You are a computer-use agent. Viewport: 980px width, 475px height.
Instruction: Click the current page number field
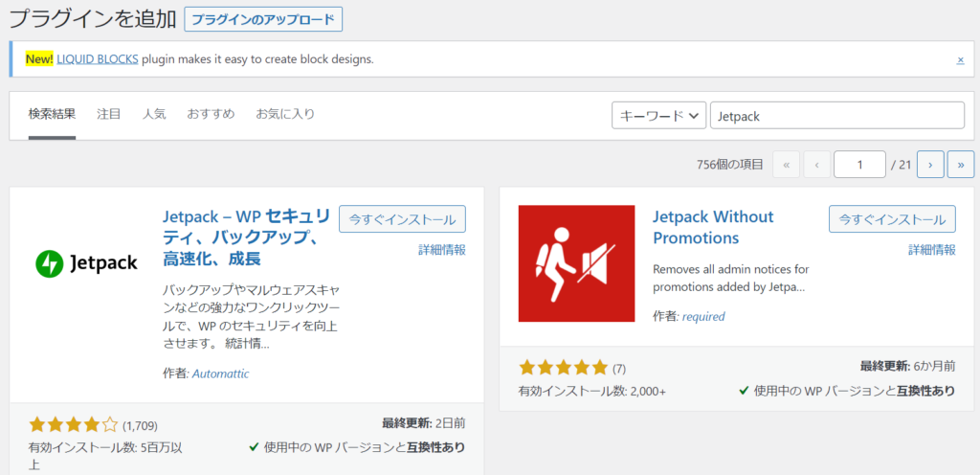tap(860, 165)
